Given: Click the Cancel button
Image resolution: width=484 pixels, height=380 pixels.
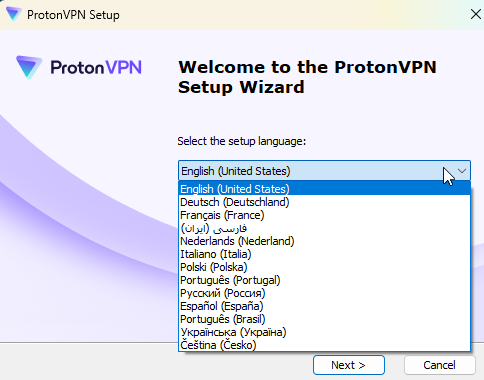Looking at the screenshot, I should click(439, 365).
